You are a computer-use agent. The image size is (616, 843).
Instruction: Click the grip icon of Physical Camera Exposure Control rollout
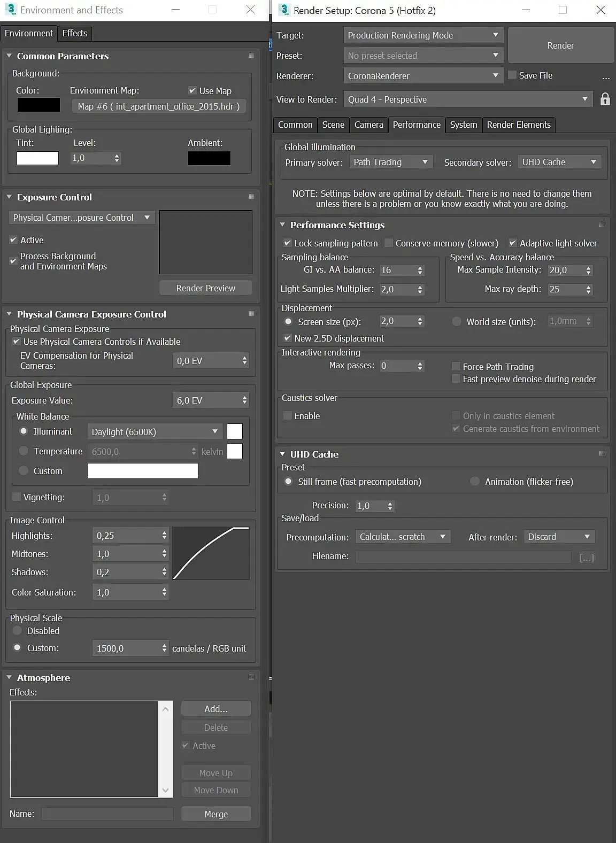(251, 313)
